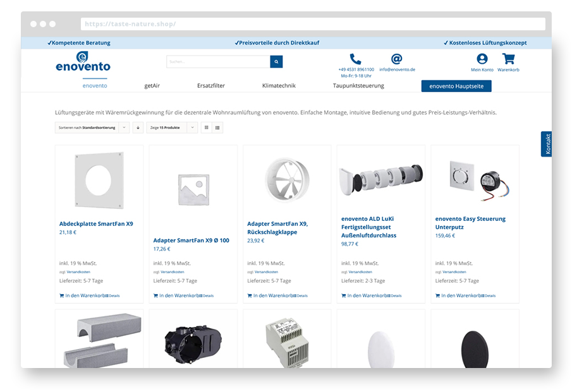
Task: Click info@enovento.de email address
Action: click(397, 69)
